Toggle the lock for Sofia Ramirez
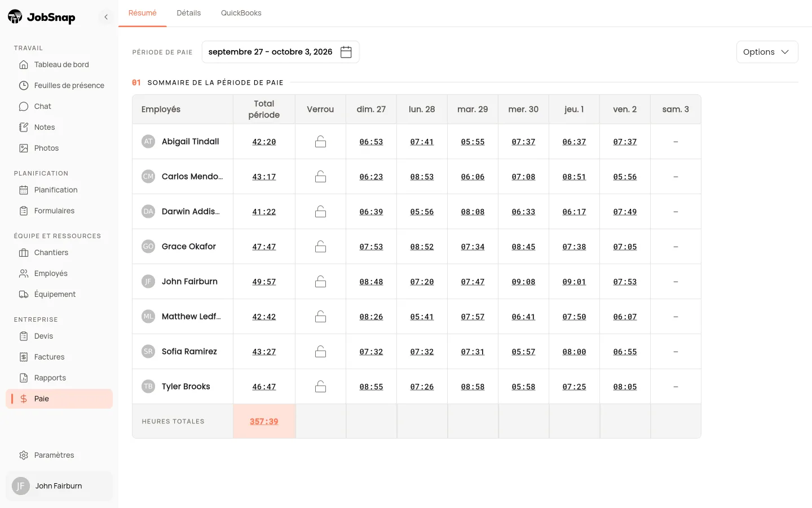 (320, 352)
